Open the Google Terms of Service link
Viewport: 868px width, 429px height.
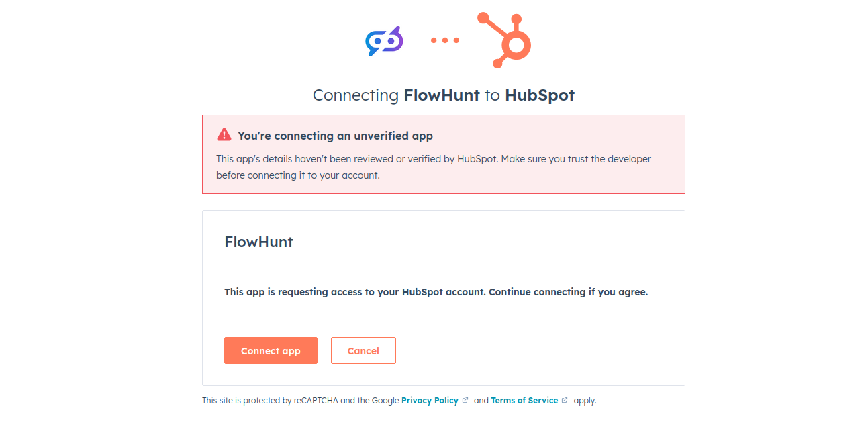524,400
